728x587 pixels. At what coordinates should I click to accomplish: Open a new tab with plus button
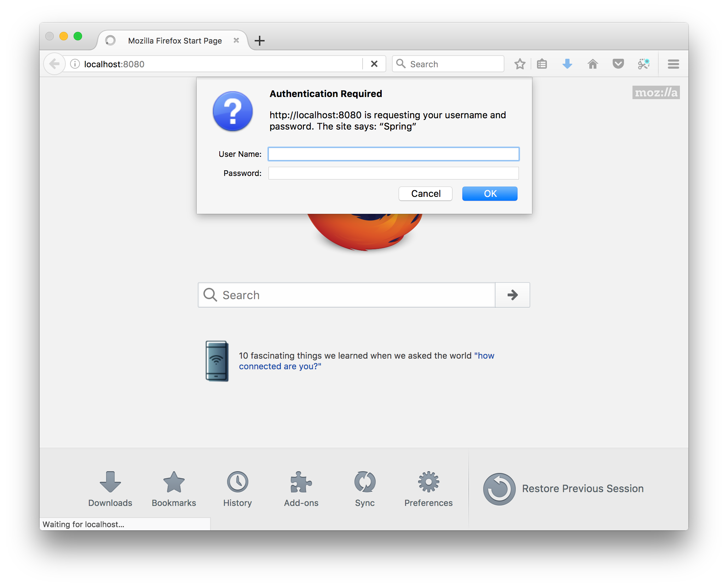260,41
